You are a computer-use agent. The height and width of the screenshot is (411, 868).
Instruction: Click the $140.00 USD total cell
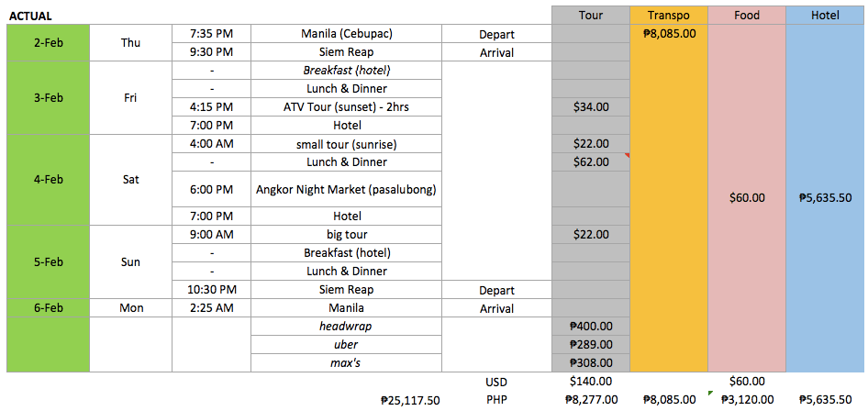coord(591,382)
